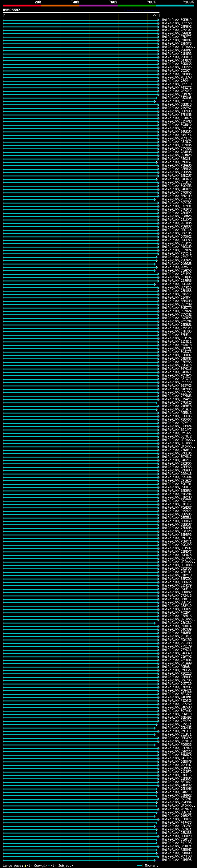Click the UniRef100_B9DHR0 hit name
The image size is (197, 868).
(x=177, y=491)
